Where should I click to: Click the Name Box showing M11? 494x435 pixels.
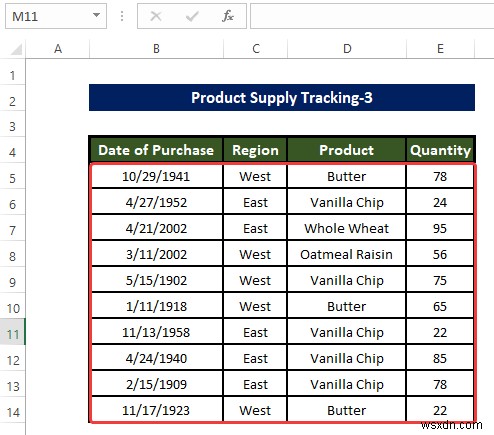pos(56,16)
